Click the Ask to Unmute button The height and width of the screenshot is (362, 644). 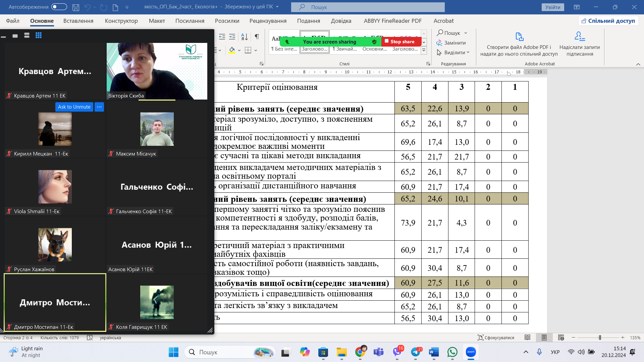click(x=74, y=107)
